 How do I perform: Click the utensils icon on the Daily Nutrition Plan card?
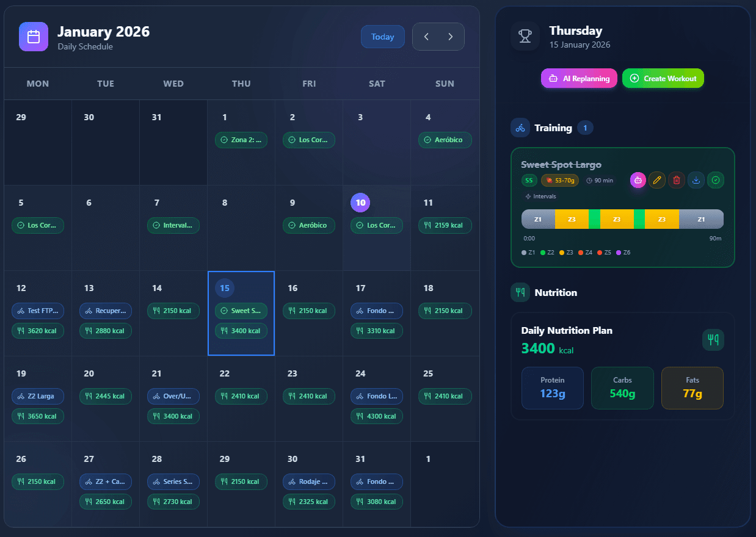713,340
